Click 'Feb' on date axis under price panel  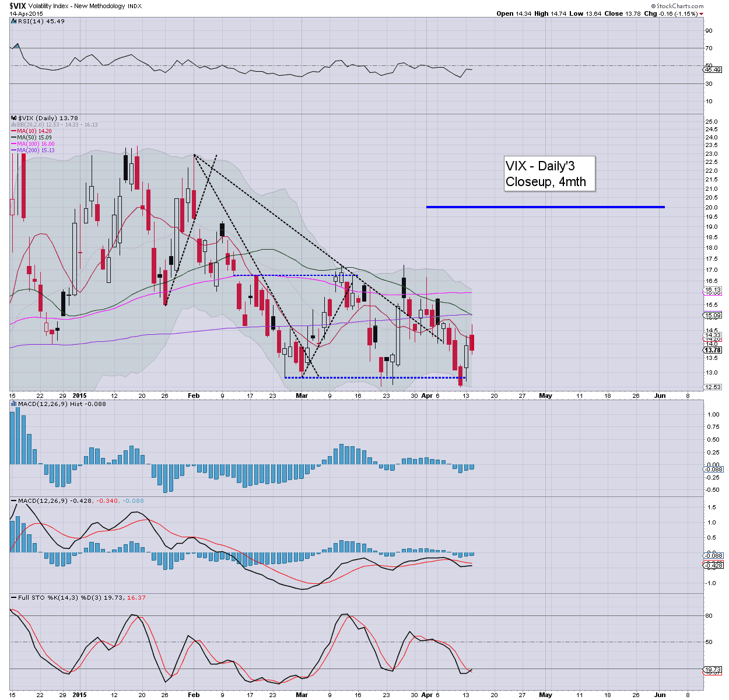(x=194, y=395)
